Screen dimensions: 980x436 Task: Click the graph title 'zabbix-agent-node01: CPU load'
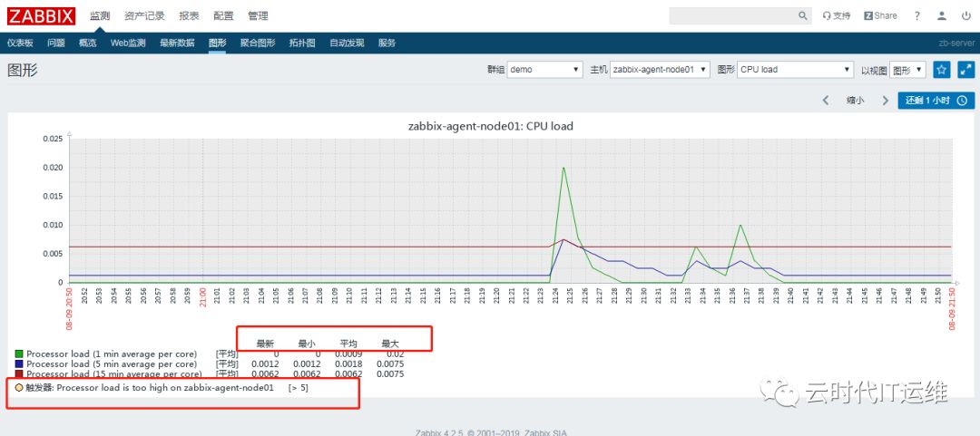pos(490,126)
